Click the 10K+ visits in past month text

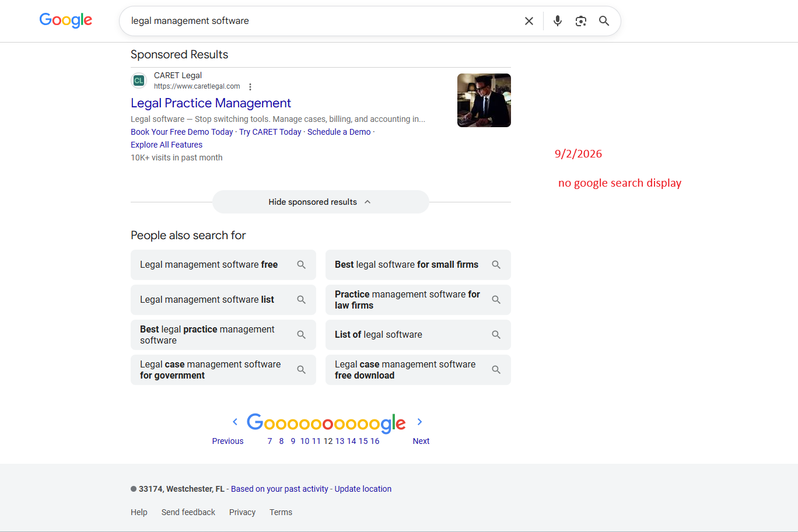177,157
